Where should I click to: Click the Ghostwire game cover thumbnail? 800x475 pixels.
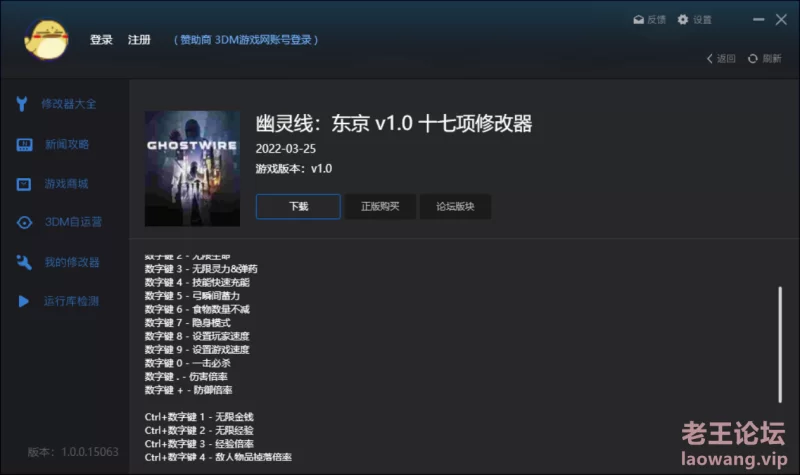[192, 169]
